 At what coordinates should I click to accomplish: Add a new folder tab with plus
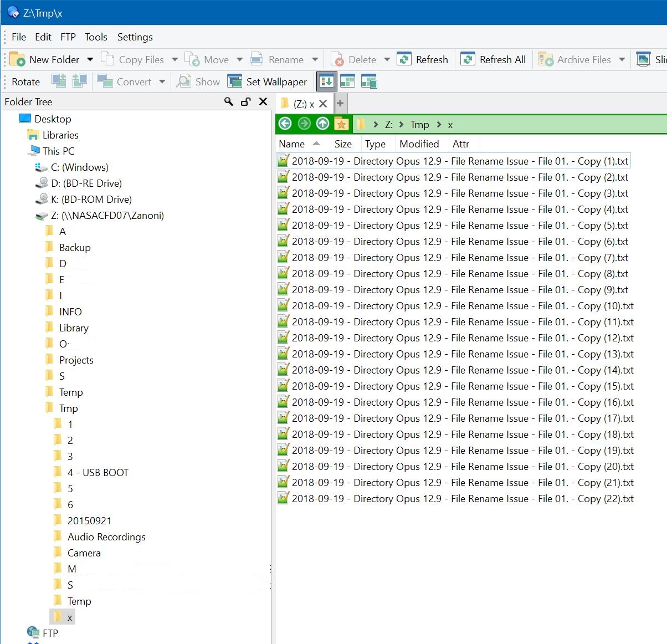tap(340, 103)
